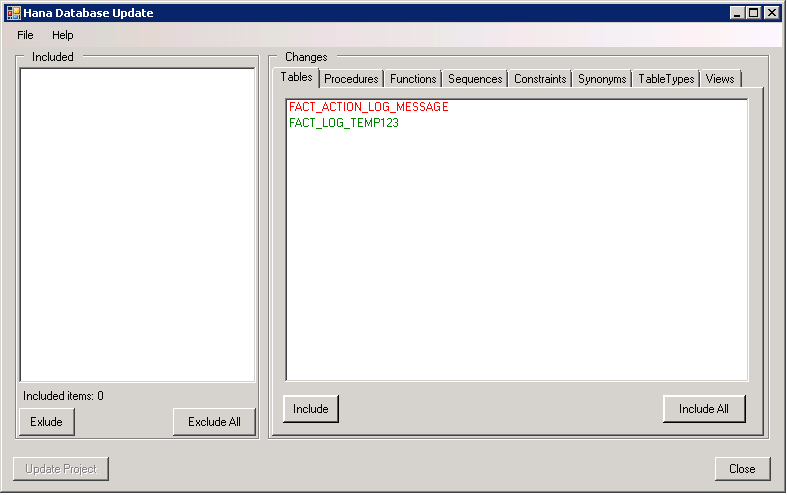Switch to the Sequences tab
The height and width of the screenshot is (495, 787).
[x=475, y=79]
